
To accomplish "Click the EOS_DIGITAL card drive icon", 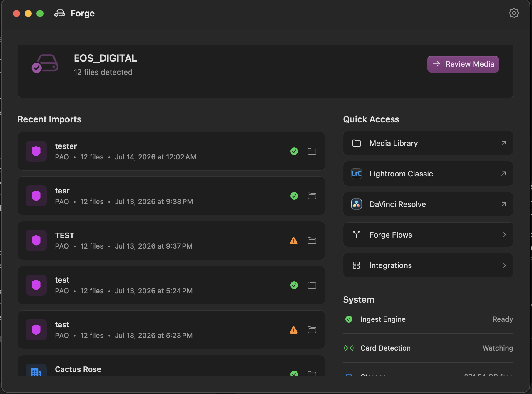I will 45,64.
